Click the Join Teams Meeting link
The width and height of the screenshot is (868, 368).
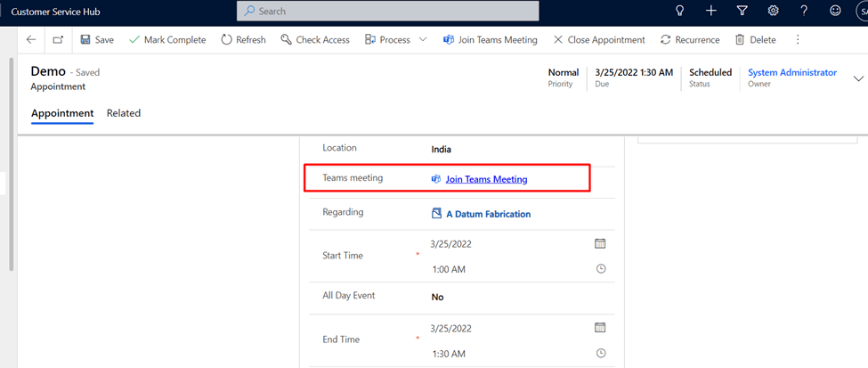coord(486,179)
